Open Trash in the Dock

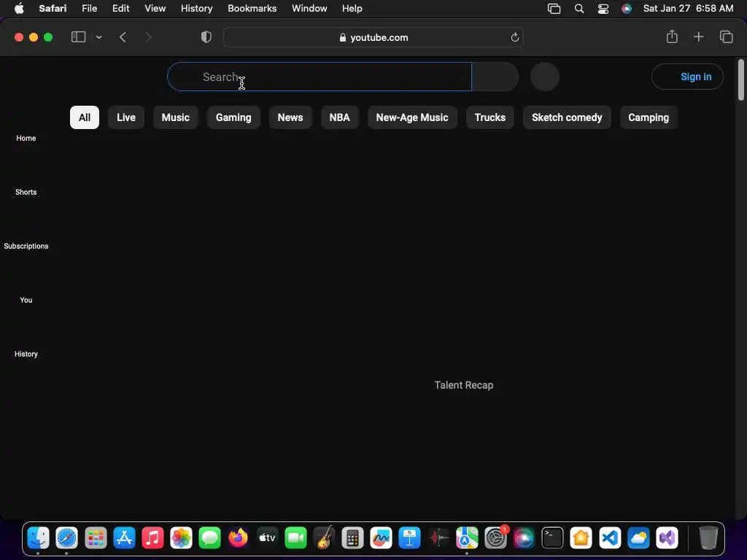pyautogui.click(x=708, y=538)
